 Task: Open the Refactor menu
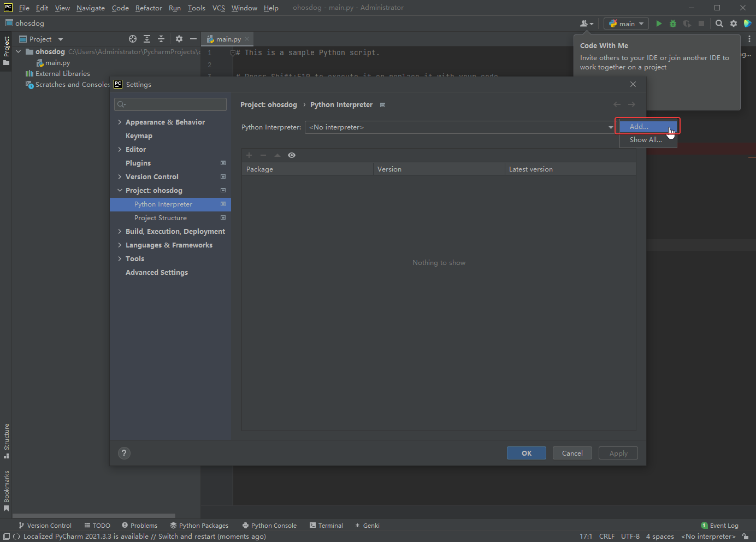pos(149,8)
